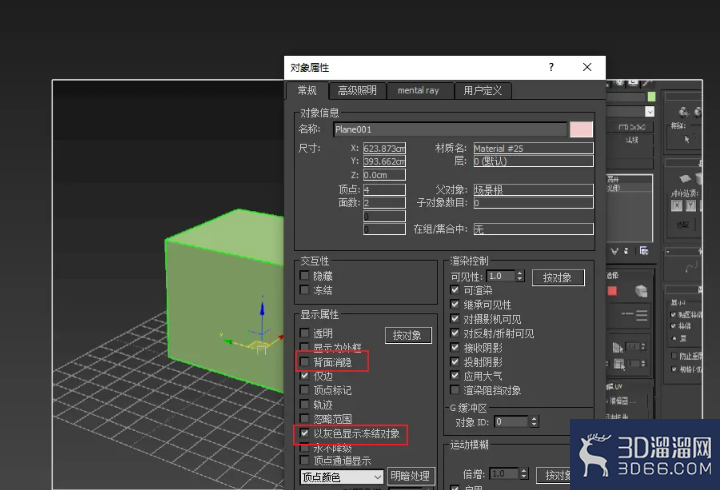Click the 层 field 0 (默认)
The height and width of the screenshot is (490, 720).
(x=534, y=161)
